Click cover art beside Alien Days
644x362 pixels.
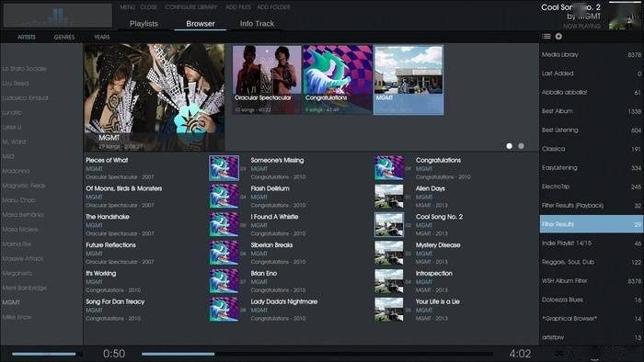[389, 197]
